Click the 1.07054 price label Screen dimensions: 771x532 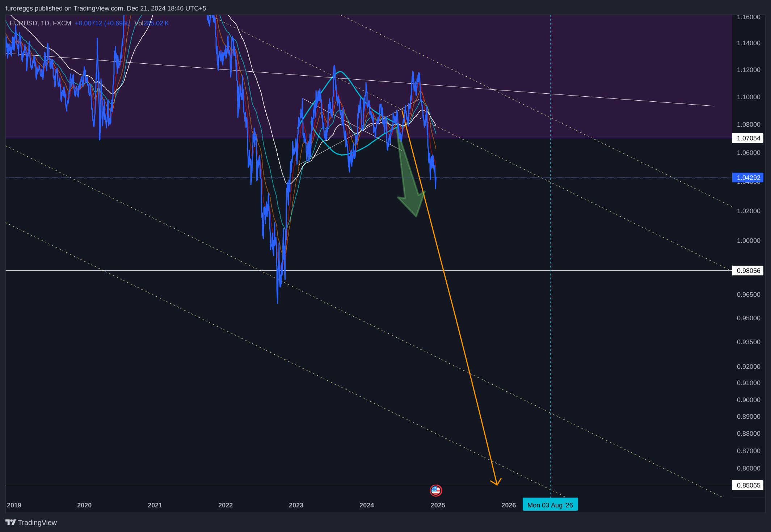point(748,138)
